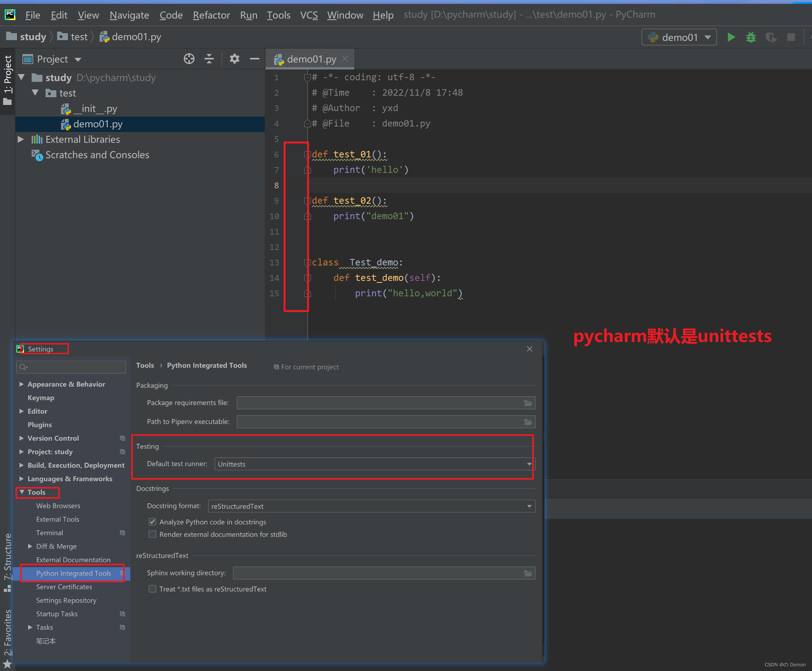Click Run with Coverage icon
The image size is (812, 671).
[x=771, y=37]
